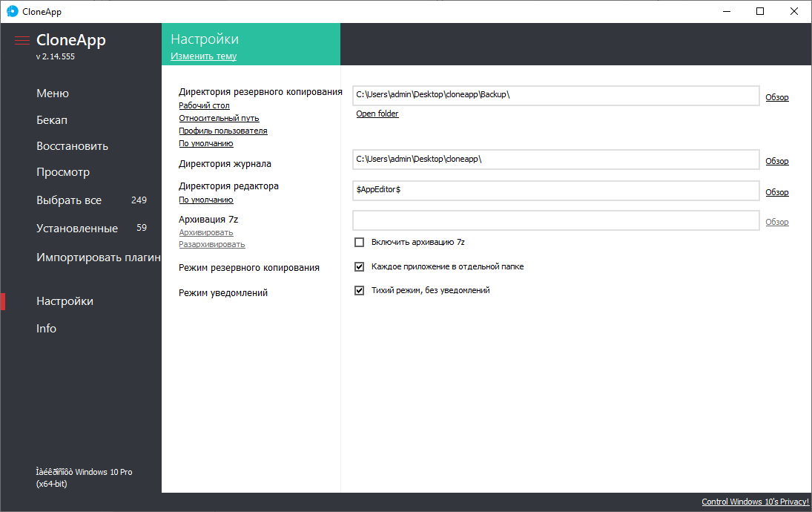Choose Относительный путь link

(x=219, y=118)
